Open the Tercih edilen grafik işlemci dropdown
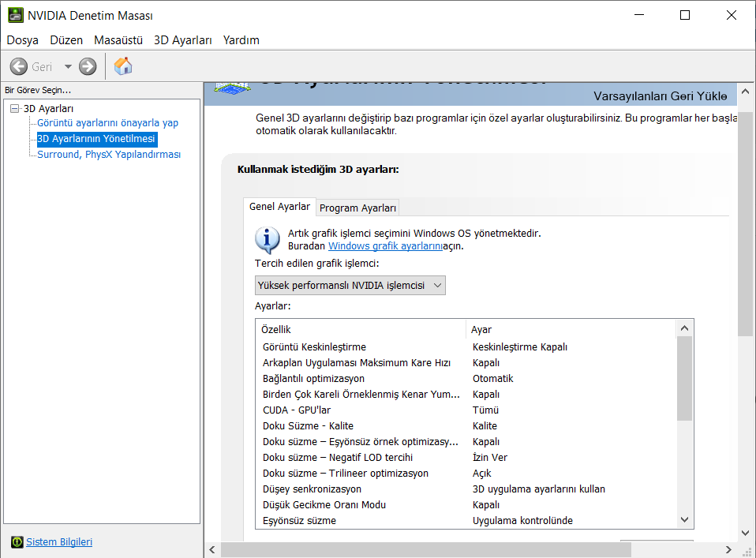 [350, 286]
